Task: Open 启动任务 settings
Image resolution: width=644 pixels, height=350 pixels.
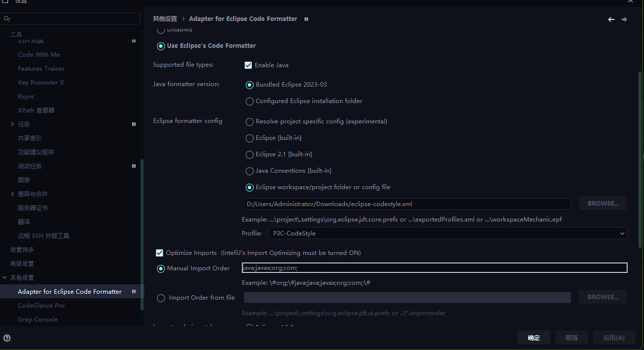Action: [30, 166]
